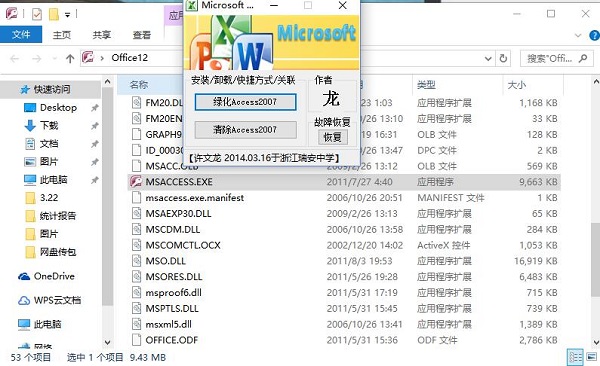Screen dimensions: 600x366
Task: Select the MSCDM.DLL file
Action: click(173, 229)
